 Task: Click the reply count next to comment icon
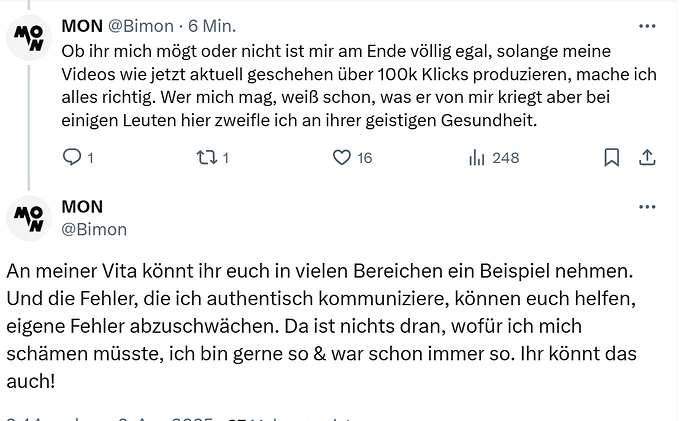point(90,158)
